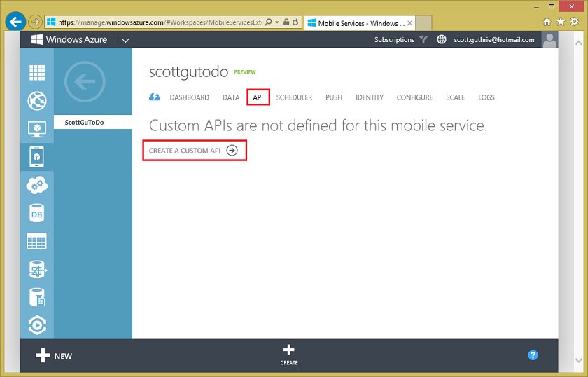
Task: Click scott.guthrie@hotmail.com account name
Action: point(494,39)
